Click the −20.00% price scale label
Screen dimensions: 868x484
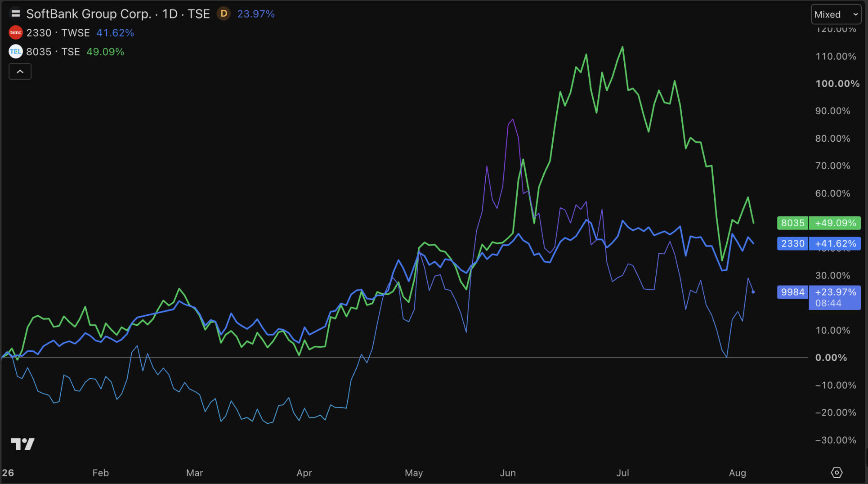click(x=836, y=413)
